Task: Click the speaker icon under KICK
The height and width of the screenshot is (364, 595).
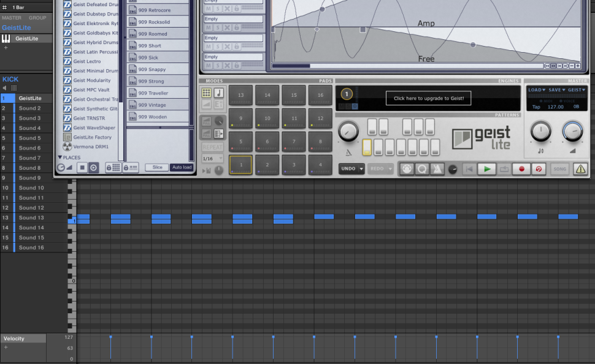Action: pyautogui.click(x=5, y=88)
